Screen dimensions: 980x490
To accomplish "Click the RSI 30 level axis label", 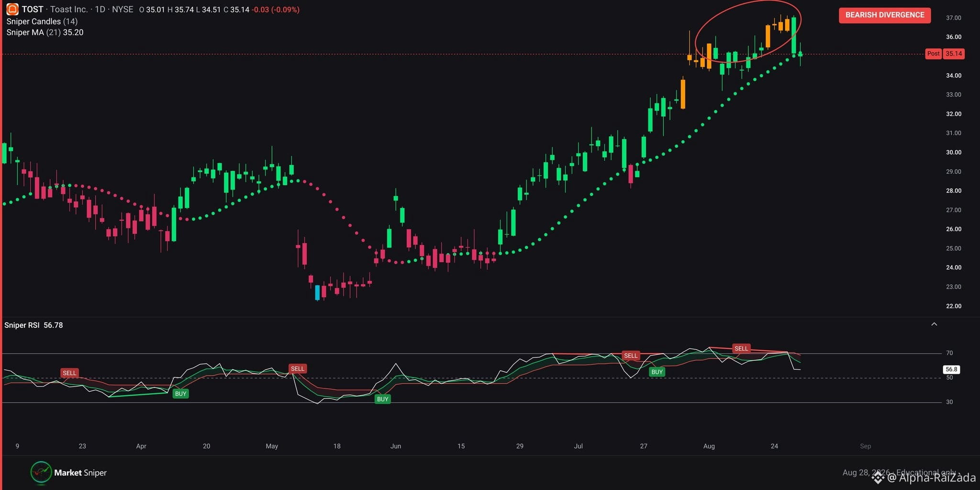I will pyautogui.click(x=949, y=402).
